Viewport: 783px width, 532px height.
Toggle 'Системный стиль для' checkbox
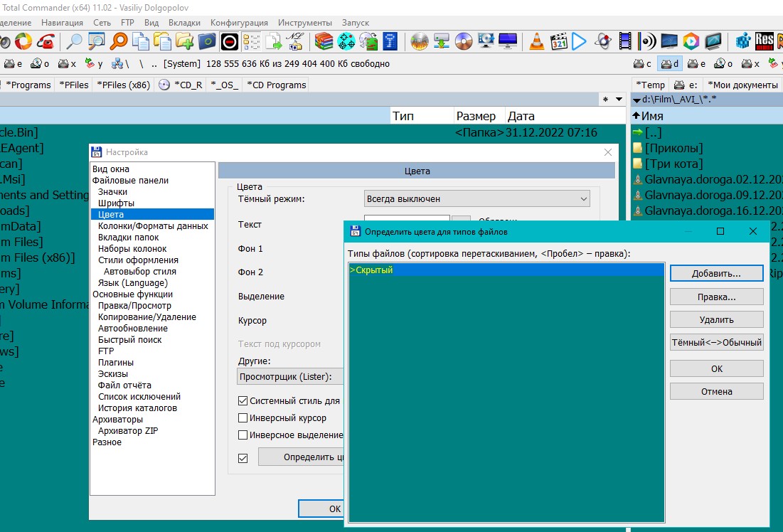coord(243,400)
